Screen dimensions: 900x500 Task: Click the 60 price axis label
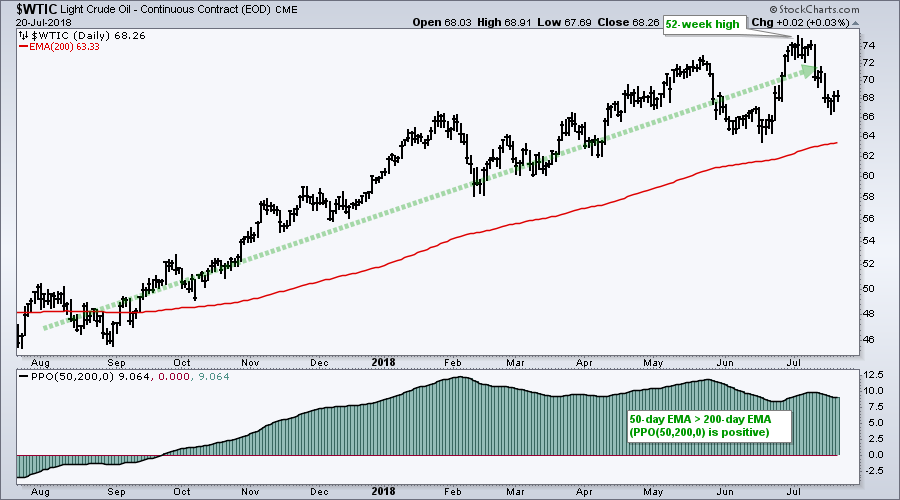point(868,176)
